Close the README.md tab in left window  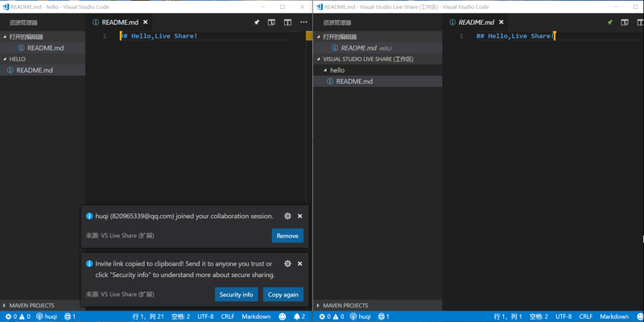tap(145, 23)
